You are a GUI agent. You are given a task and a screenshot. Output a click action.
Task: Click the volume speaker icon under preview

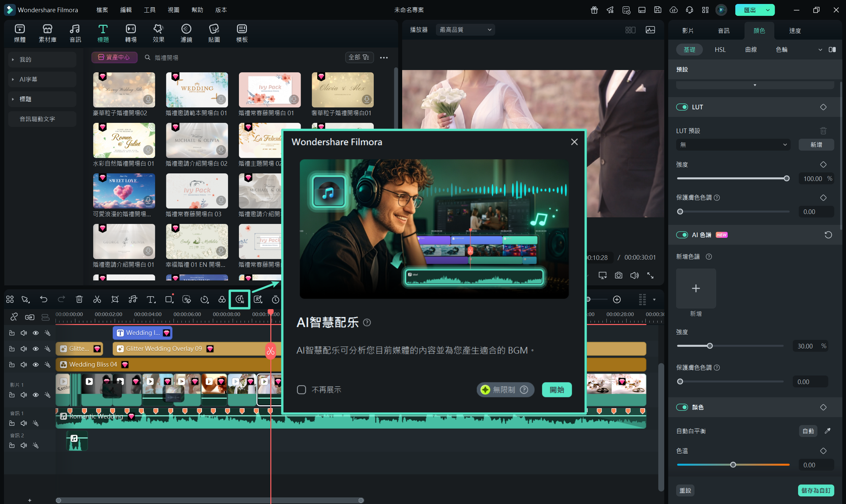pyautogui.click(x=634, y=275)
